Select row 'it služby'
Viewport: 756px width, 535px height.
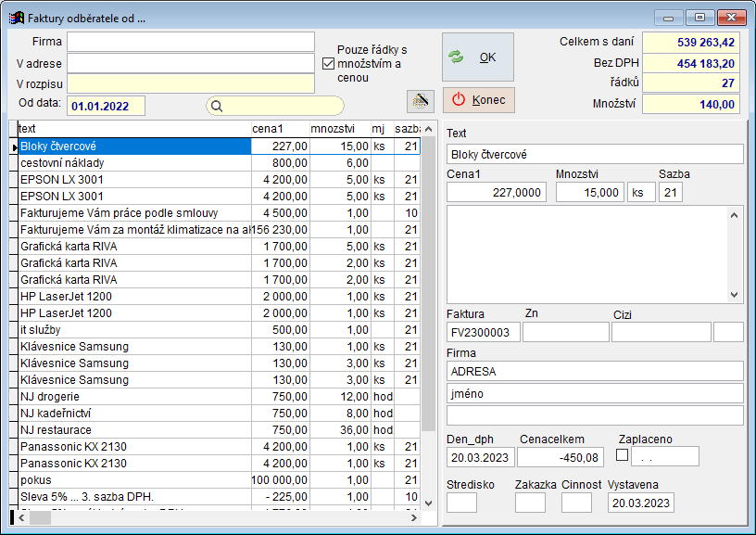tap(219, 330)
